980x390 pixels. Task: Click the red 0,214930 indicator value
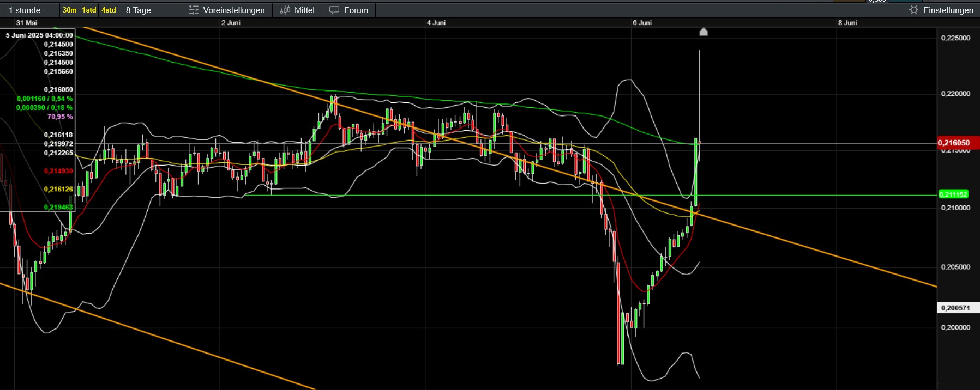coord(58,171)
